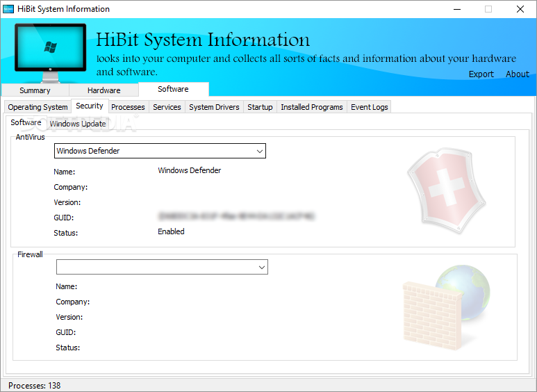Open the About link
The height and width of the screenshot is (392, 537).
[518, 74]
